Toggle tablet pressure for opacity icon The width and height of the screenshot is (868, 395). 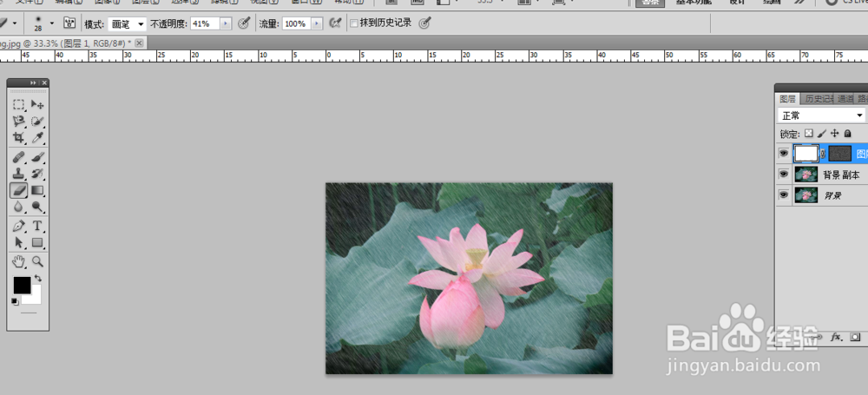pyautogui.click(x=244, y=23)
